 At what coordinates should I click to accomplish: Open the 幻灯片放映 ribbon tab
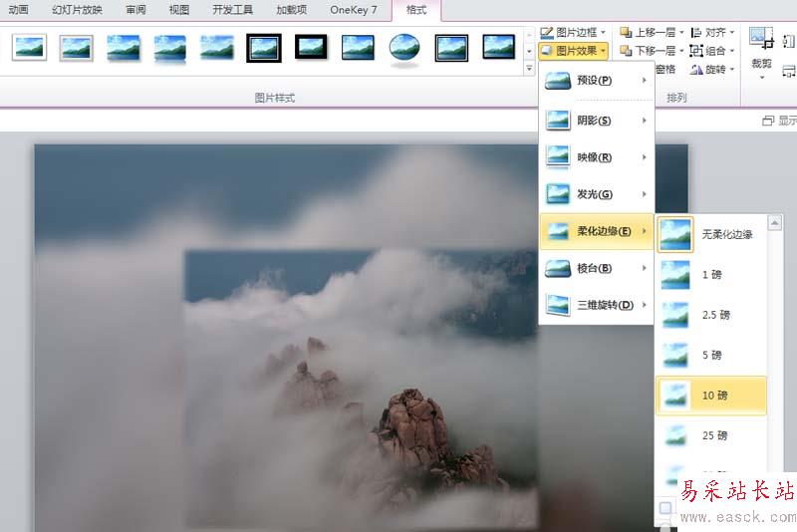[77, 10]
